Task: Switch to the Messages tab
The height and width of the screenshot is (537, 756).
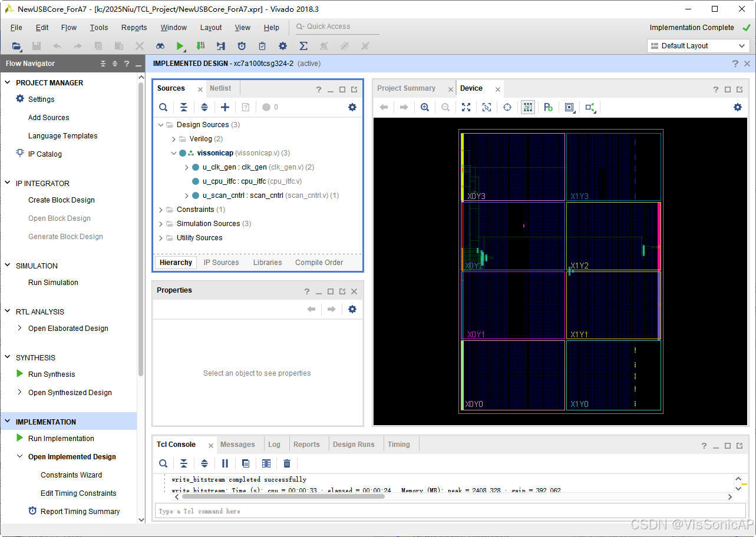Action: 237,445
